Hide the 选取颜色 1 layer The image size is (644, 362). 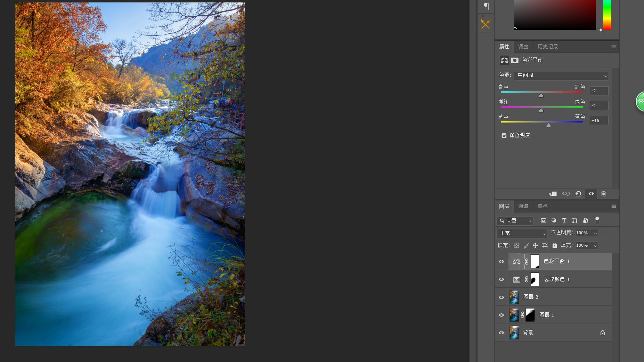click(x=502, y=279)
